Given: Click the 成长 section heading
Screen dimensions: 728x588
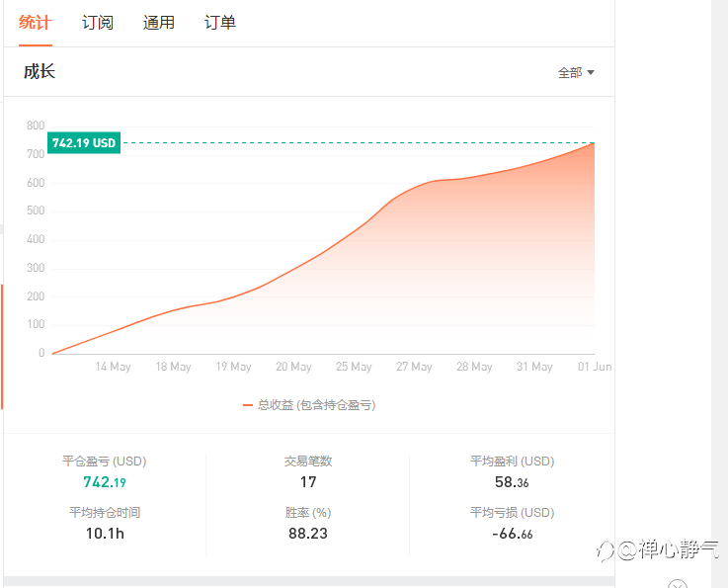Looking at the screenshot, I should (x=40, y=72).
